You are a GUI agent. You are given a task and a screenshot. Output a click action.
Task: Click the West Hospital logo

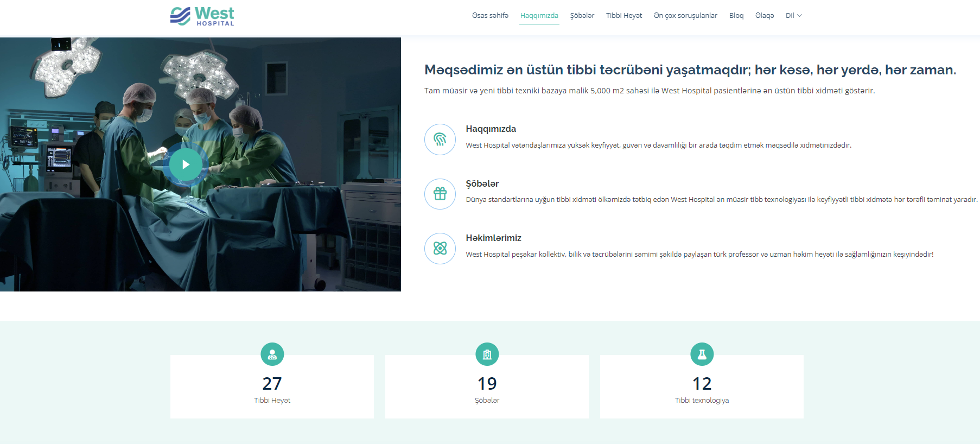(202, 16)
